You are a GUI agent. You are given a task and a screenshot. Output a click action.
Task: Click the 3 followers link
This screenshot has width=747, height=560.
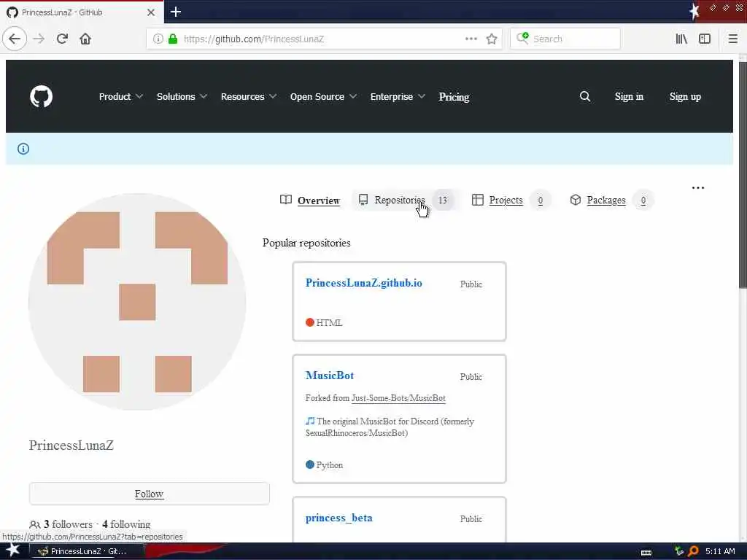coord(68,524)
